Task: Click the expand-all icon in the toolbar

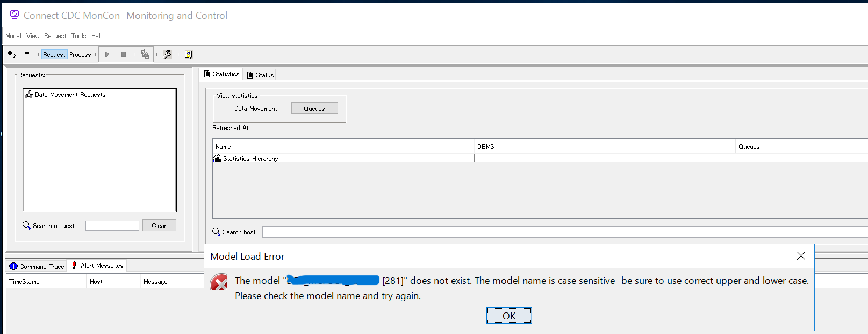Action: [12, 54]
